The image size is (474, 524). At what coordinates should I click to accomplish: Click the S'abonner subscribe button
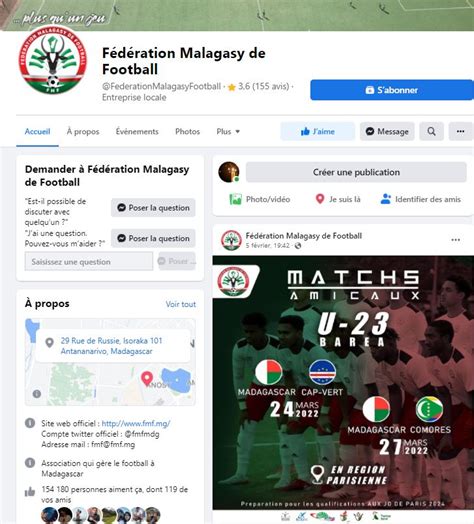[x=392, y=90]
